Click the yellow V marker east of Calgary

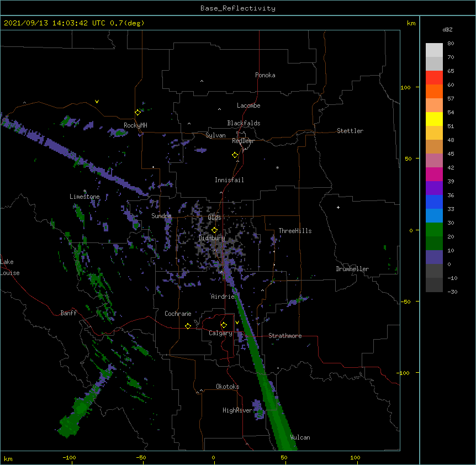[x=237, y=323]
